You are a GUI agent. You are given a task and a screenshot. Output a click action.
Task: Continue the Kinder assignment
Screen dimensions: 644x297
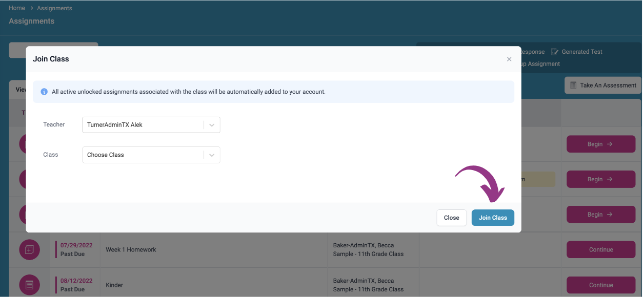pos(601,285)
